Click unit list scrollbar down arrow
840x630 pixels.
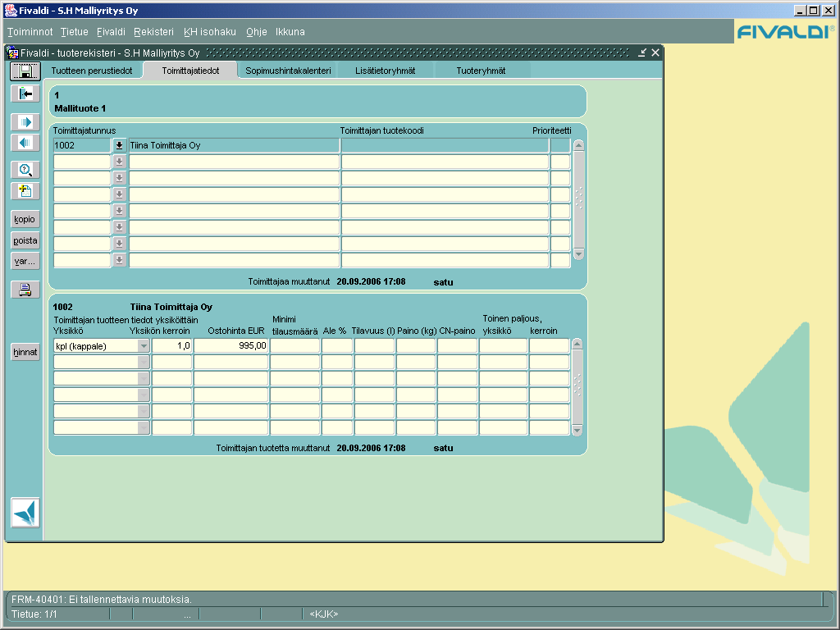coord(577,430)
